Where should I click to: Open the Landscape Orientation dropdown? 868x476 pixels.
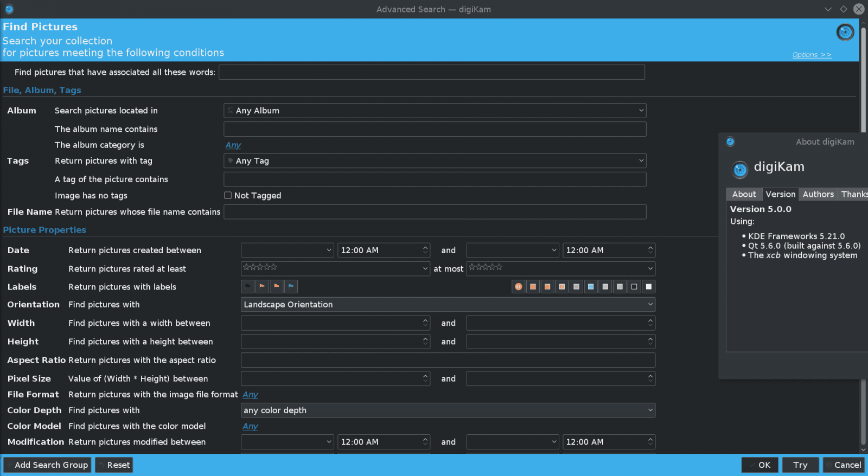click(448, 305)
